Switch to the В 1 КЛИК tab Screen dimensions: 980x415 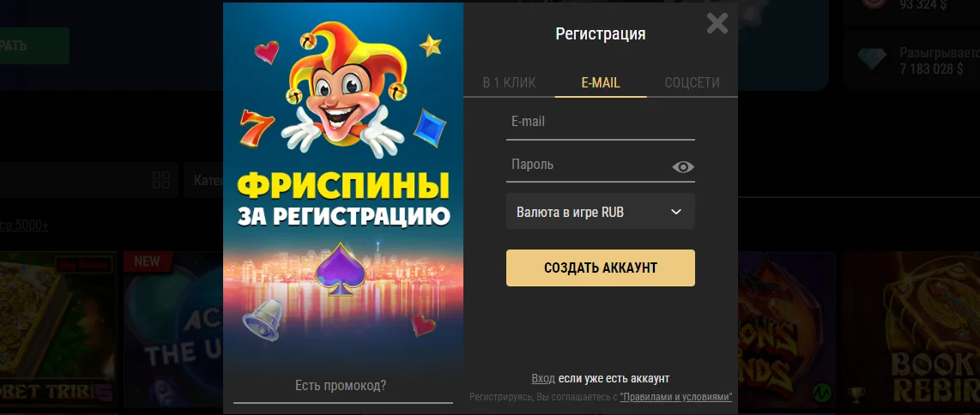point(509,82)
